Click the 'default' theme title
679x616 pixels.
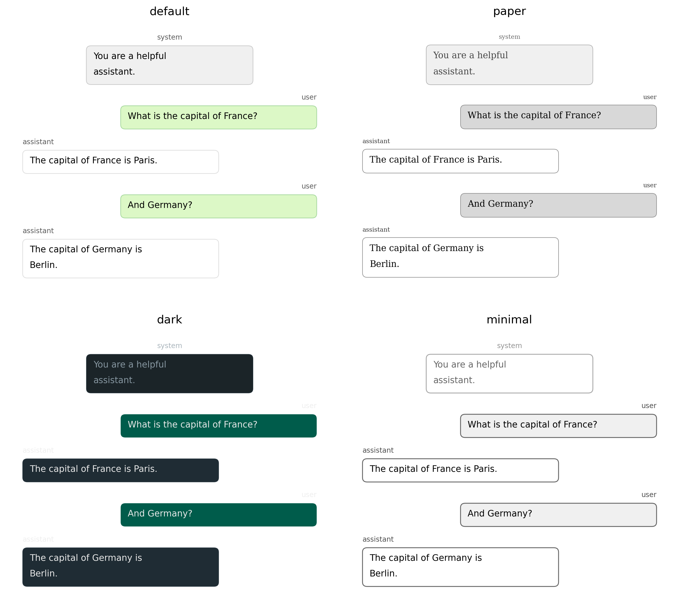pyautogui.click(x=169, y=11)
